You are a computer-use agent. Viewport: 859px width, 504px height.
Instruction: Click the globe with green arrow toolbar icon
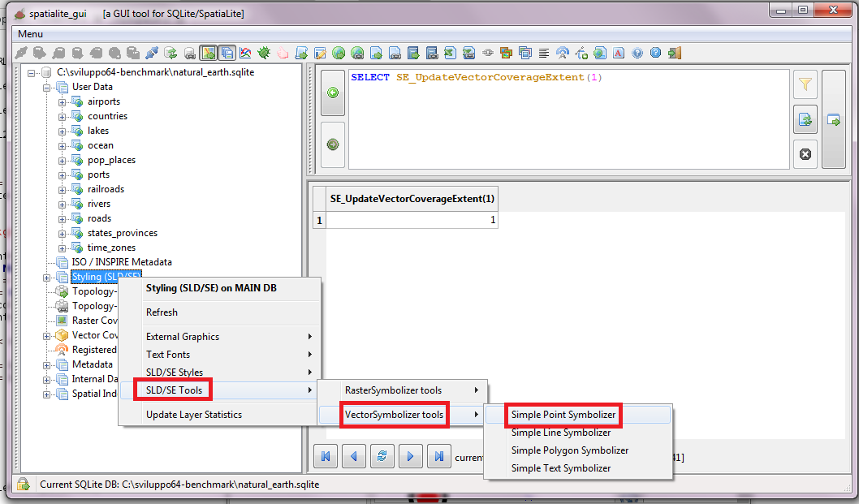coord(339,53)
